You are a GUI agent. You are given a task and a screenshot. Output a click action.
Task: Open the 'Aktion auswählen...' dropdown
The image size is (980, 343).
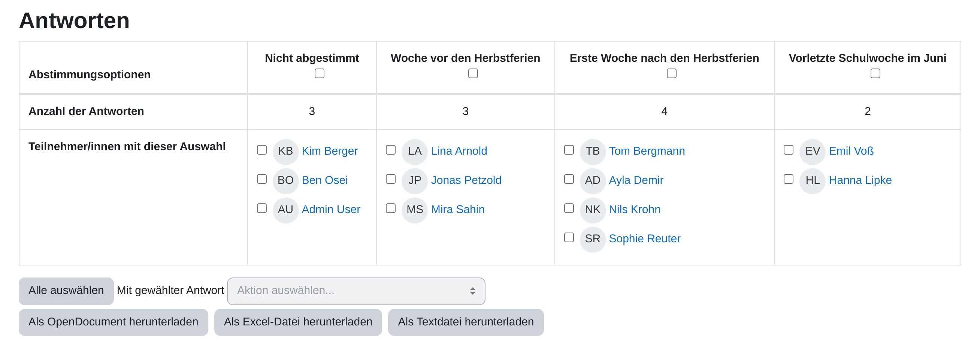[x=356, y=291]
